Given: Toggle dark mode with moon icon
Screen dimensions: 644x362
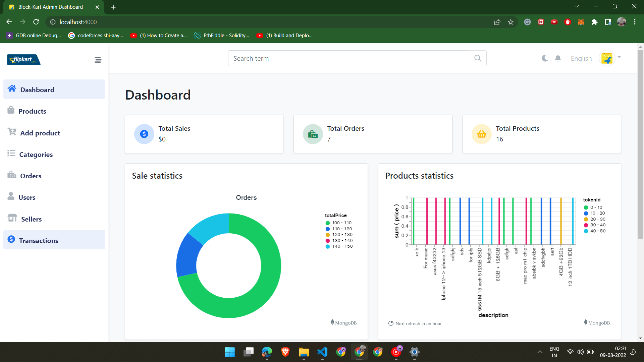Looking at the screenshot, I should tap(545, 58).
